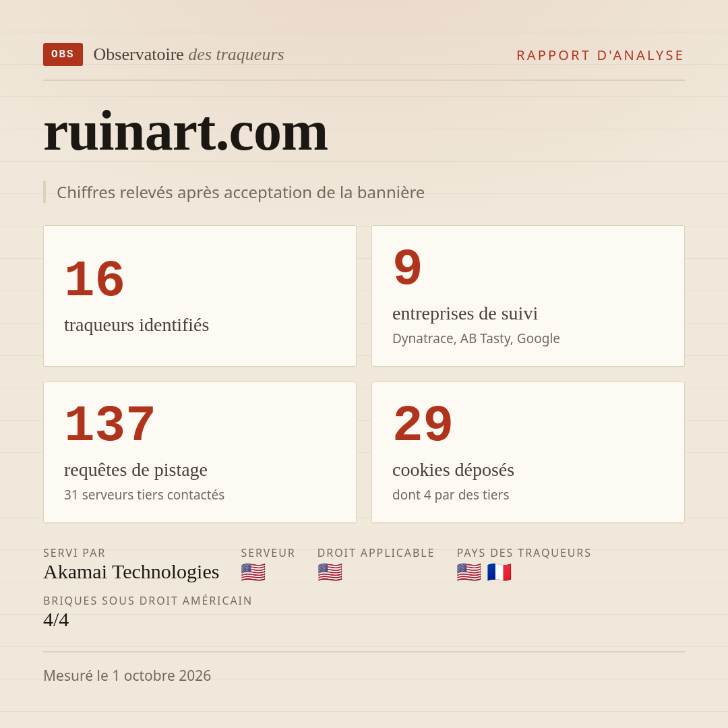728x728 pixels.
Task: Click the Serveur column label
Action: (x=268, y=553)
